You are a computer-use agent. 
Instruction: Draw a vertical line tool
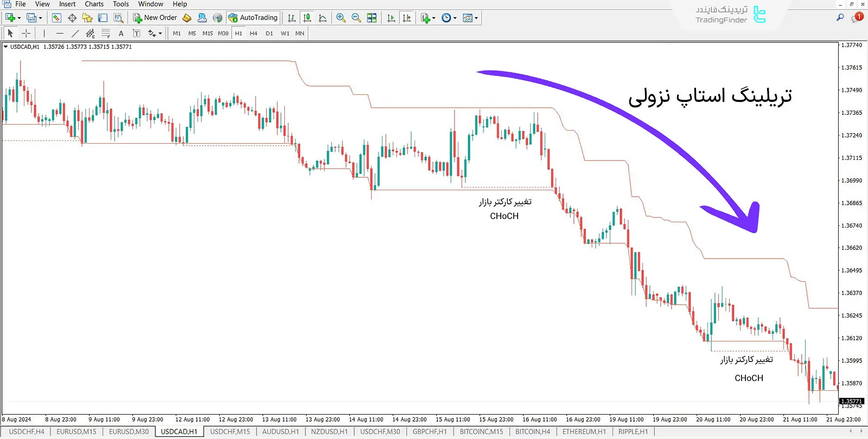44,34
